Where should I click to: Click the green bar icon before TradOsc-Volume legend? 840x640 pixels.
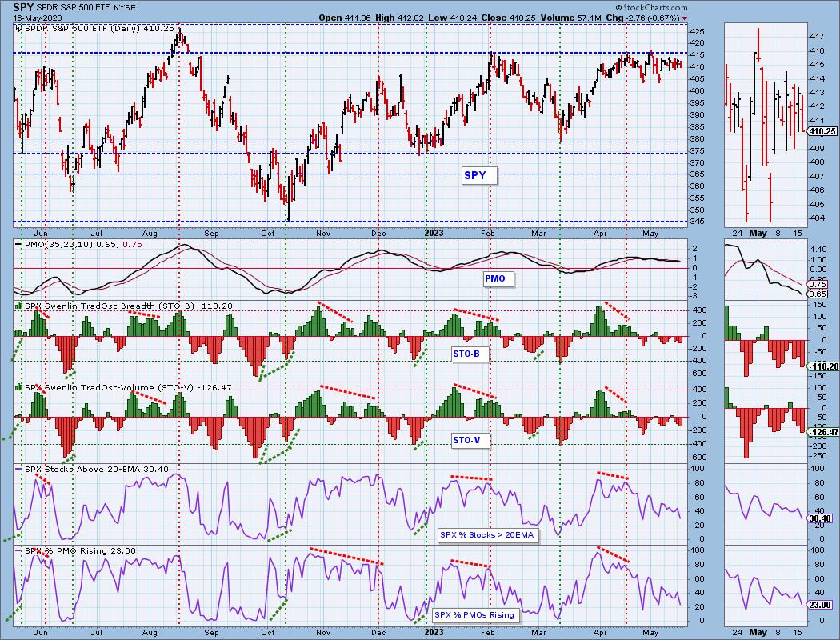19,387
